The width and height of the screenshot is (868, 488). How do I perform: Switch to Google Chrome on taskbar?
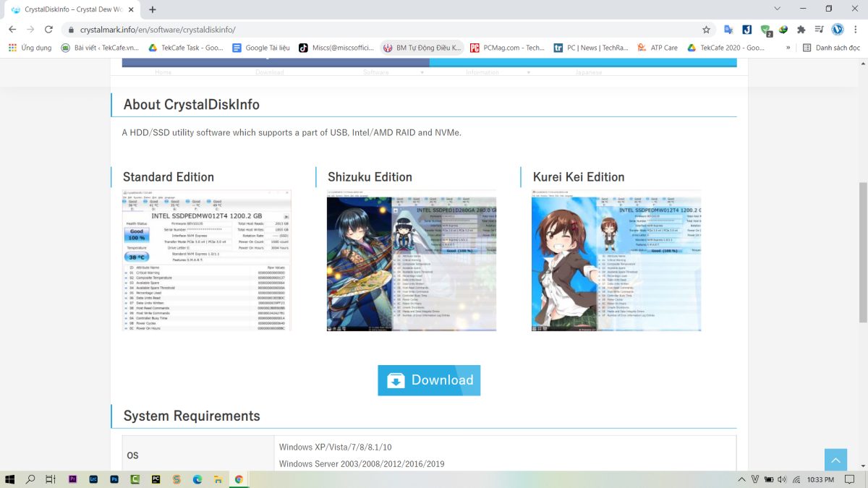239,479
